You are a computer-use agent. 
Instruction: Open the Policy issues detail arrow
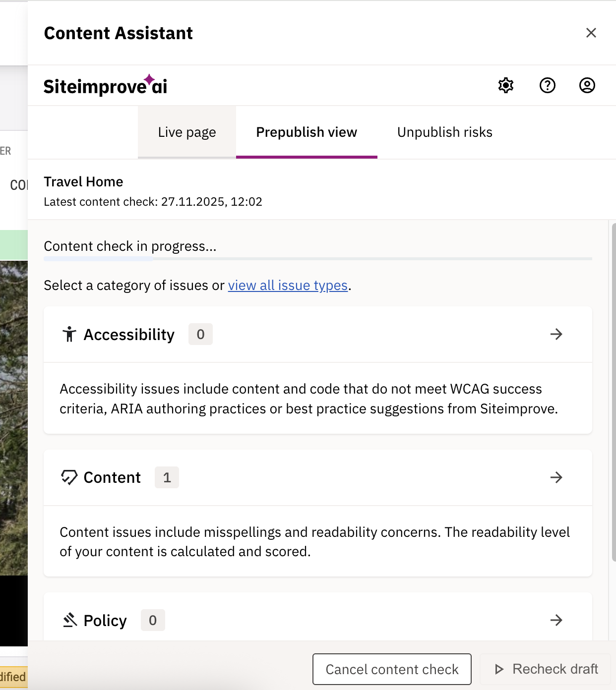click(x=556, y=620)
